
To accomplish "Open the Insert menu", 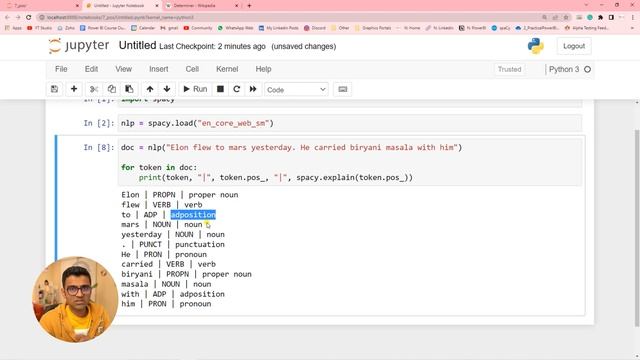I will (158, 69).
